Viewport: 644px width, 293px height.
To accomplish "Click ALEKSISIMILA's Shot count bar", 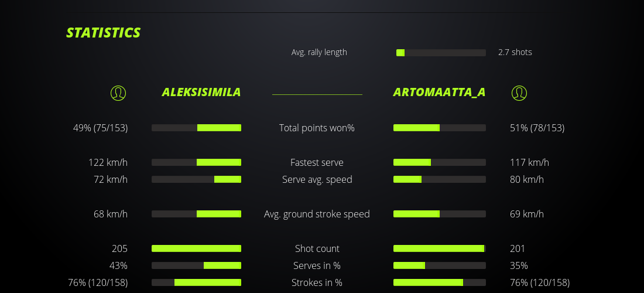I will click(x=196, y=248).
